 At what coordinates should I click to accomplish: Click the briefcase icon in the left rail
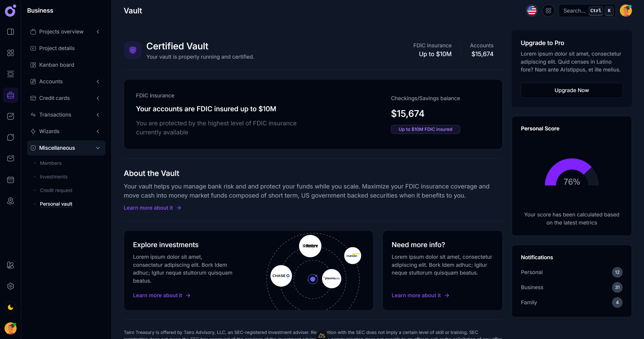11,95
